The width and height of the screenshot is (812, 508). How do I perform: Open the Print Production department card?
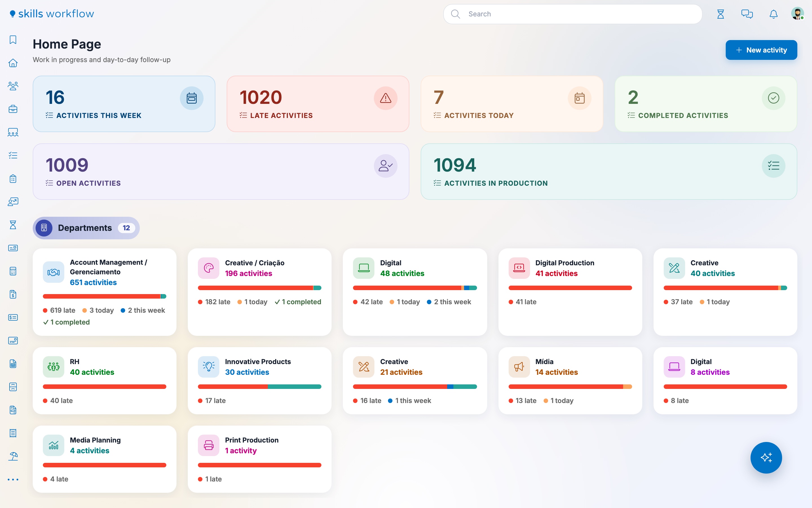259,459
